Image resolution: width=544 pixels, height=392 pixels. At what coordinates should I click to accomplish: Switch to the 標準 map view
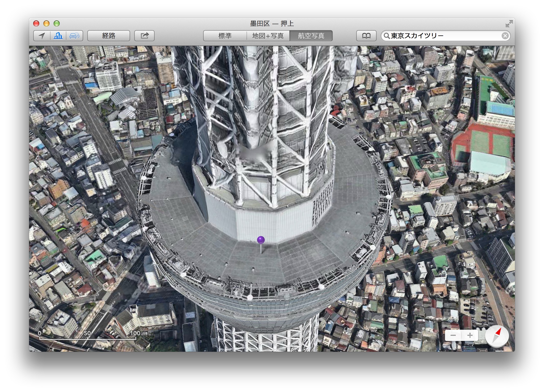225,36
